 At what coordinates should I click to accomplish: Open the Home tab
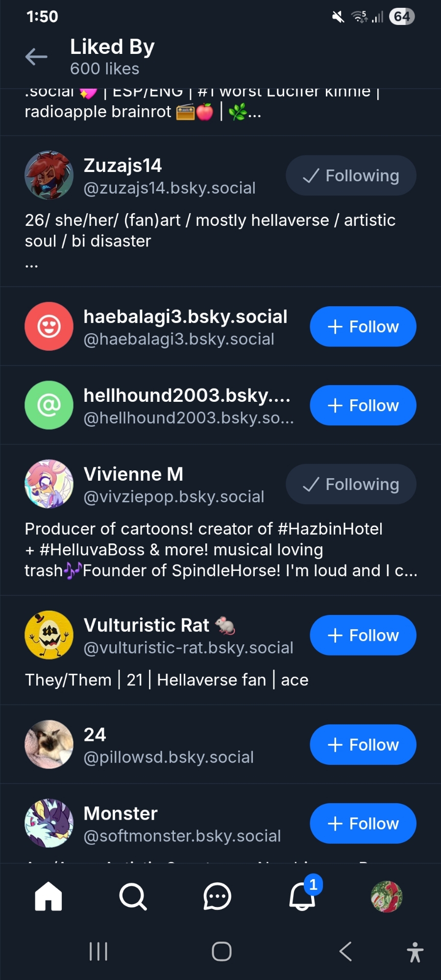49,896
